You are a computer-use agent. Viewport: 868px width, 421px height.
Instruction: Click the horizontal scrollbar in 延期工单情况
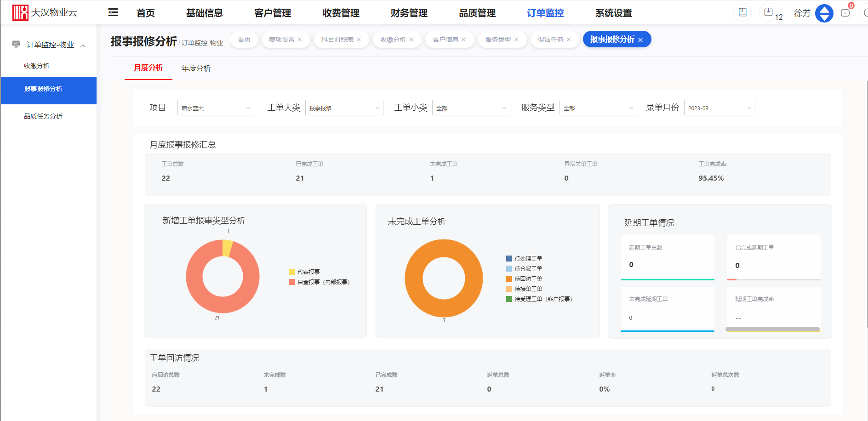[772, 329]
